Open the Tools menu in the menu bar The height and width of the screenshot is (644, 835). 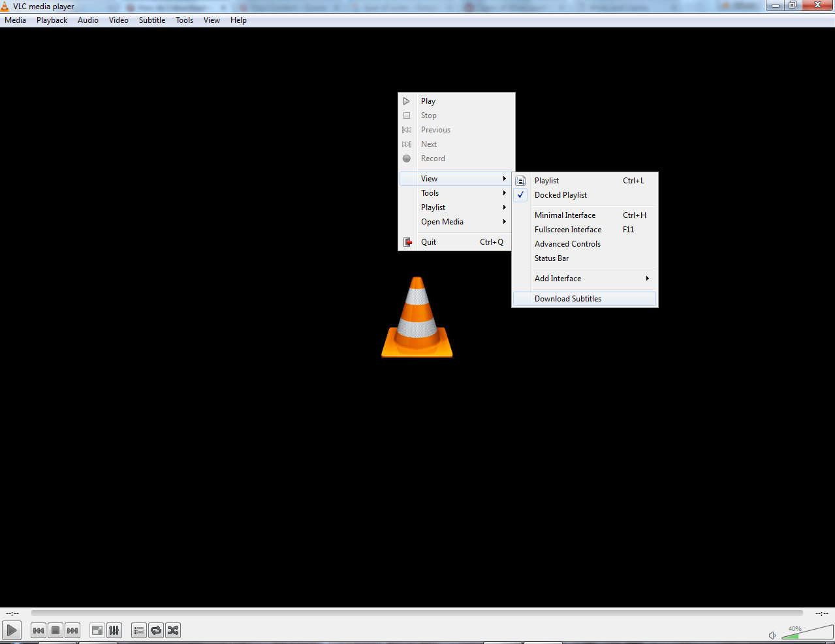point(185,20)
